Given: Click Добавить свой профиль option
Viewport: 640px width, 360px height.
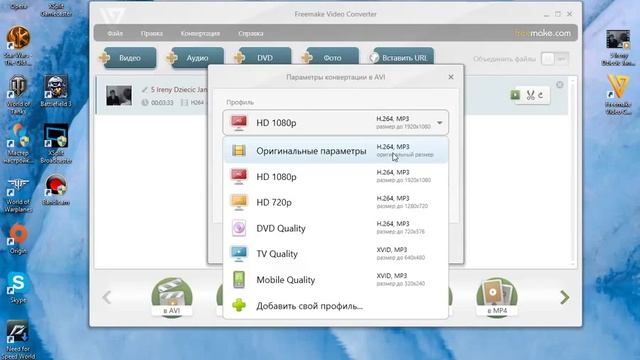Looking at the screenshot, I should tap(336, 305).
